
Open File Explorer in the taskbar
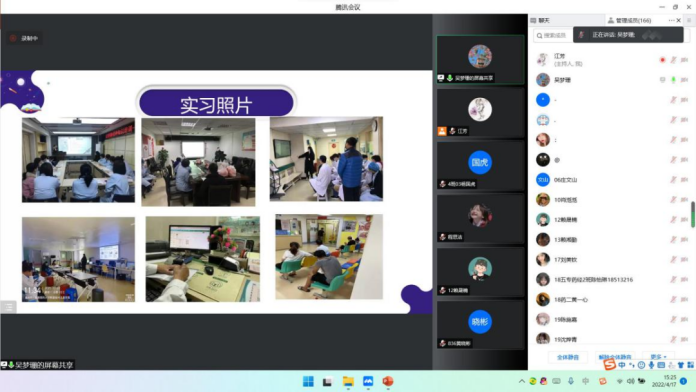point(348,381)
